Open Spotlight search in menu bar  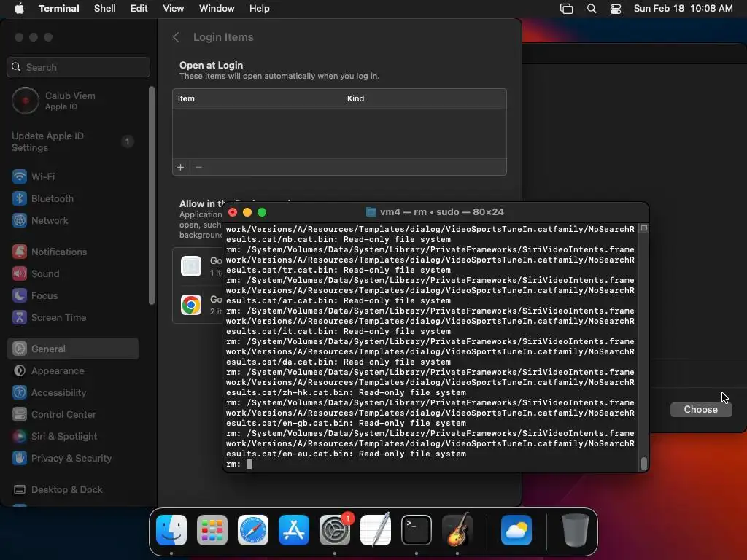[x=591, y=9]
